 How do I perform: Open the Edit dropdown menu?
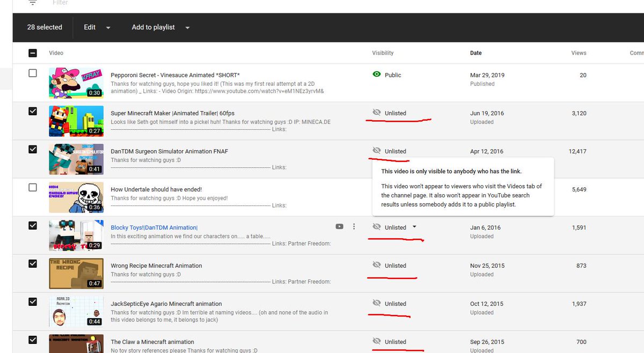coord(97,27)
